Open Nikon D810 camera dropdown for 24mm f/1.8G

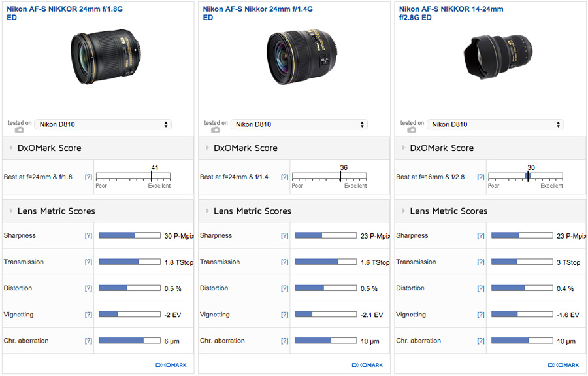[103, 124]
